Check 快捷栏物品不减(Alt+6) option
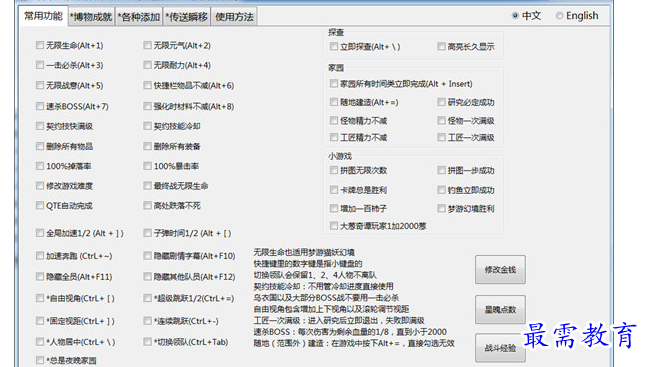Image resolution: width=645 pixels, height=367 pixels. pyautogui.click(x=147, y=85)
